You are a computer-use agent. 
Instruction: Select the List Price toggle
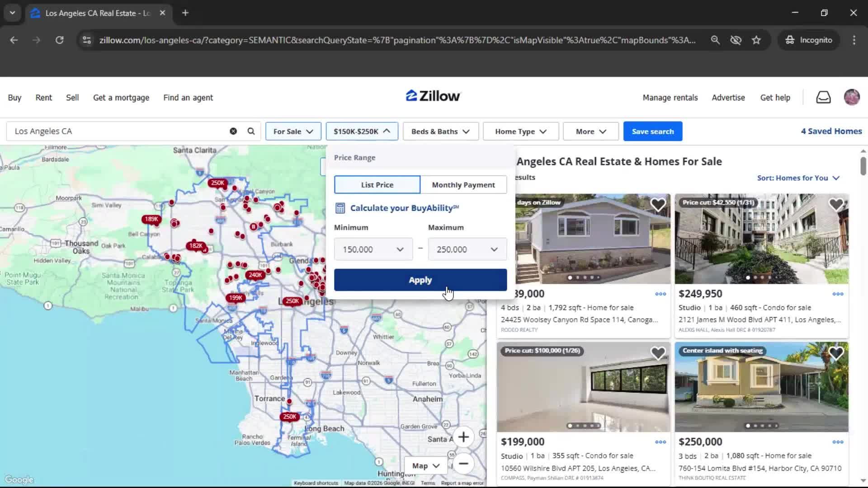click(x=377, y=184)
